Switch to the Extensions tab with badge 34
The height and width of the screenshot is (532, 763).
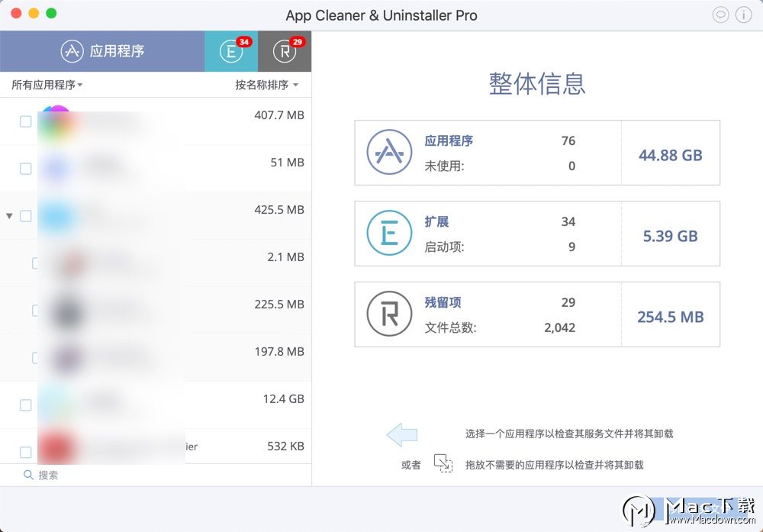pos(231,51)
